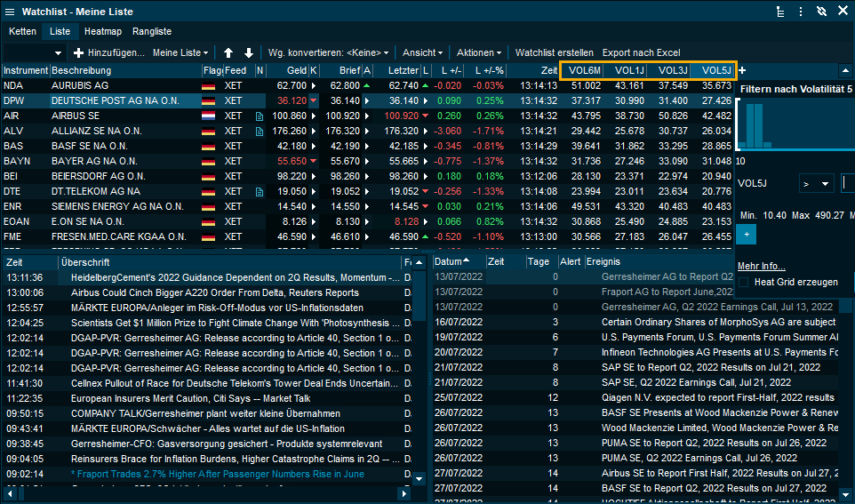Click the blue plus add filter button
Image resolution: width=855 pixels, height=504 pixels.
(746, 235)
